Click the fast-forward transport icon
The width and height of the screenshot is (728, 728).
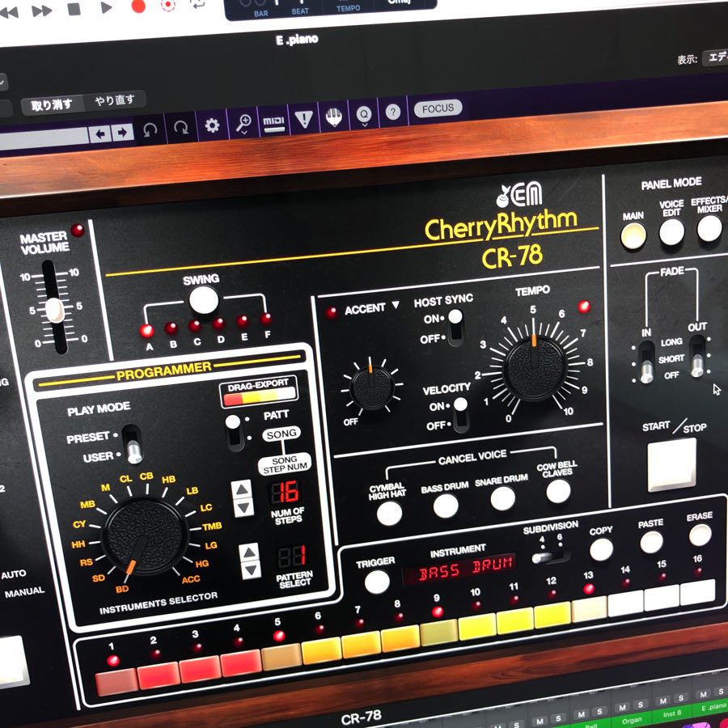[42, 11]
